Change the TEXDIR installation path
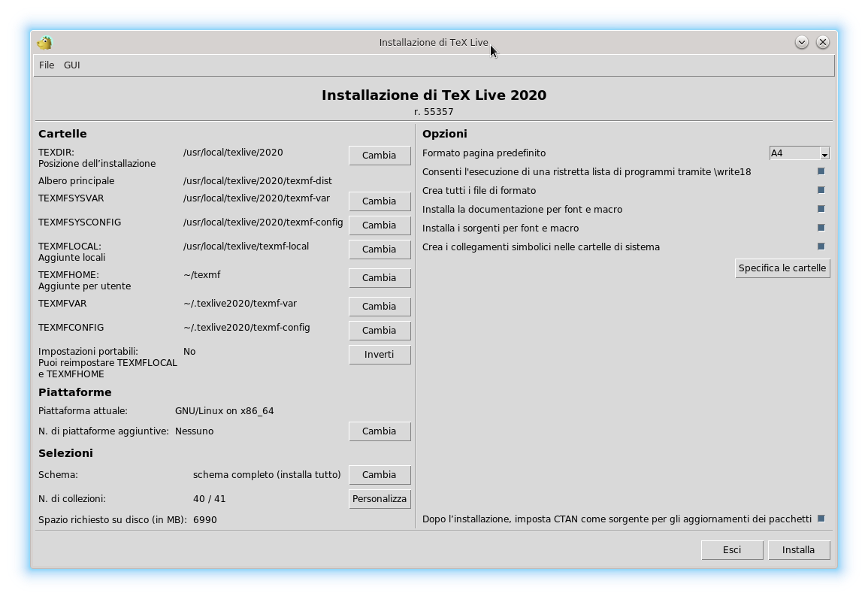This screenshot has height=599, width=868. pyautogui.click(x=380, y=156)
